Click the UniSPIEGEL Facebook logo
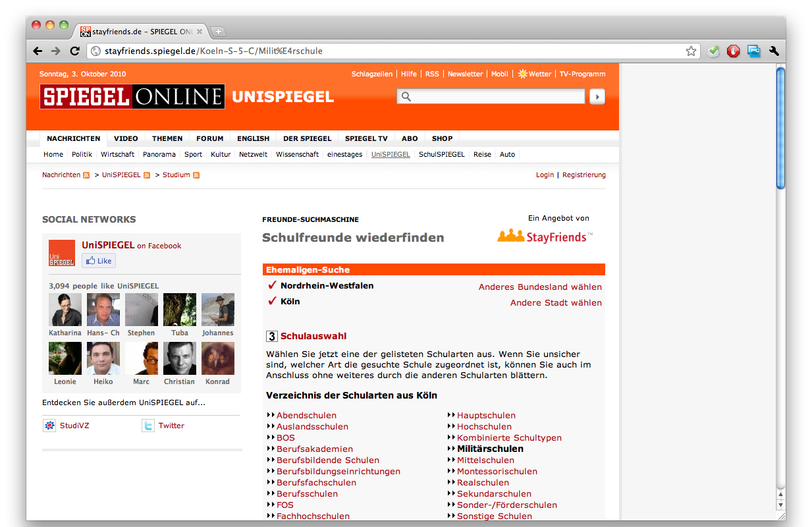This screenshot has height=527, width=812. click(62, 253)
